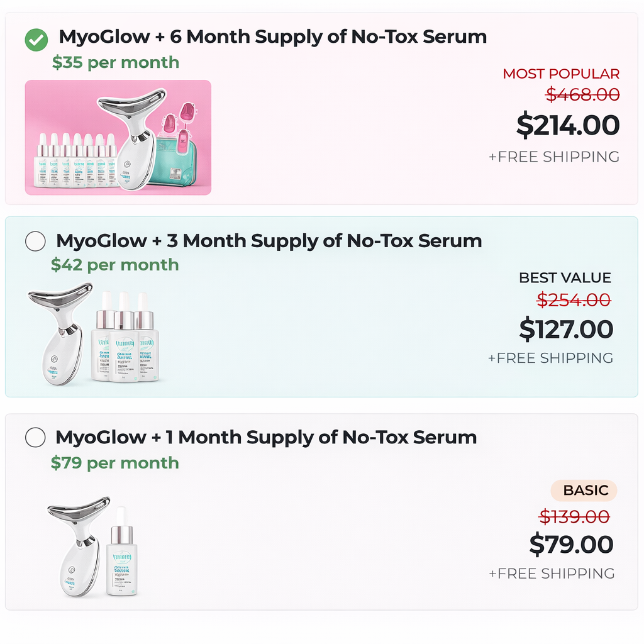Click the $42 per month text
The image size is (644, 644).
coord(114,265)
